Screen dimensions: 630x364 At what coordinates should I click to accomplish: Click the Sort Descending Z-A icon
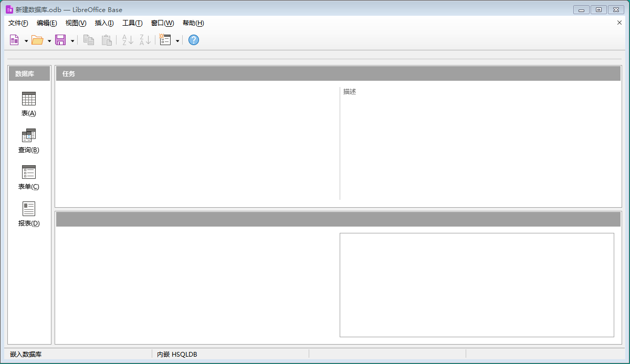(x=145, y=40)
